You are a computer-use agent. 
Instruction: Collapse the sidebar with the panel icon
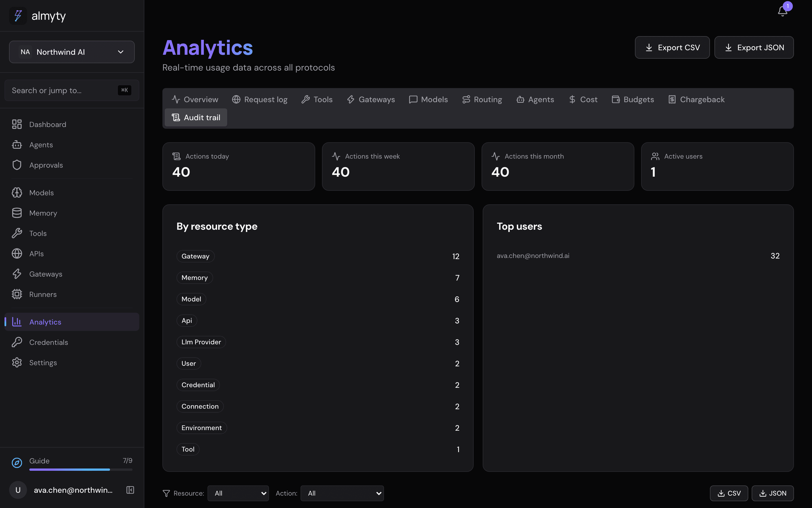130,490
